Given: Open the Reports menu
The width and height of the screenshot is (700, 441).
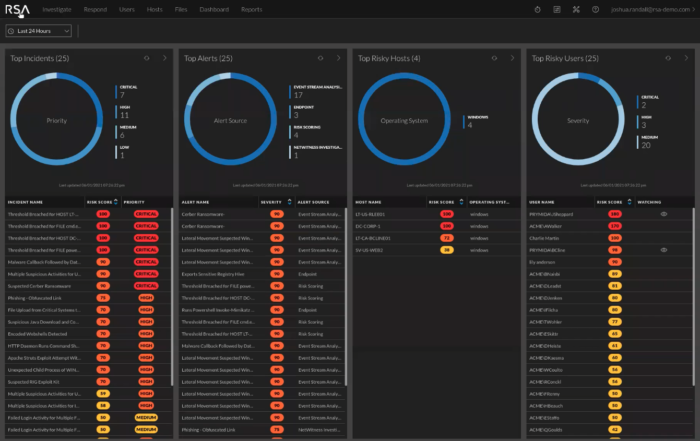Looking at the screenshot, I should (251, 9).
